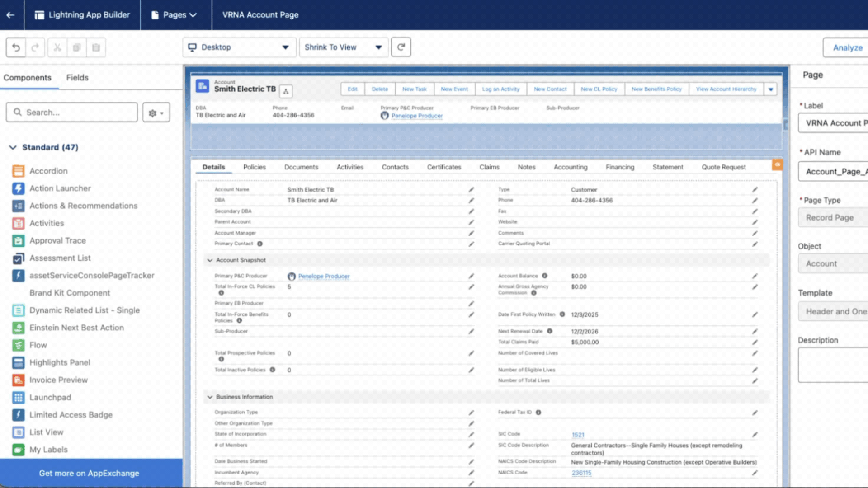This screenshot has width=868, height=488.
Task: Select the Highlights Panel component icon
Action: [x=19, y=363]
